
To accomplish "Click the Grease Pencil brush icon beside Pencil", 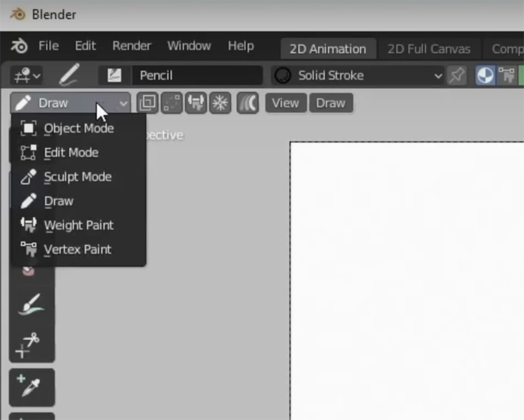I will pyautogui.click(x=70, y=75).
